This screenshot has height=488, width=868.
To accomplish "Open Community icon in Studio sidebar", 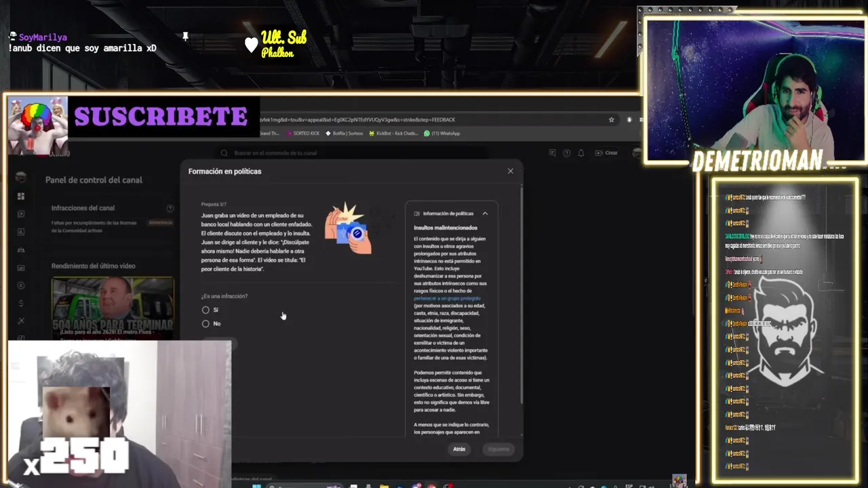I will (x=21, y=249).
